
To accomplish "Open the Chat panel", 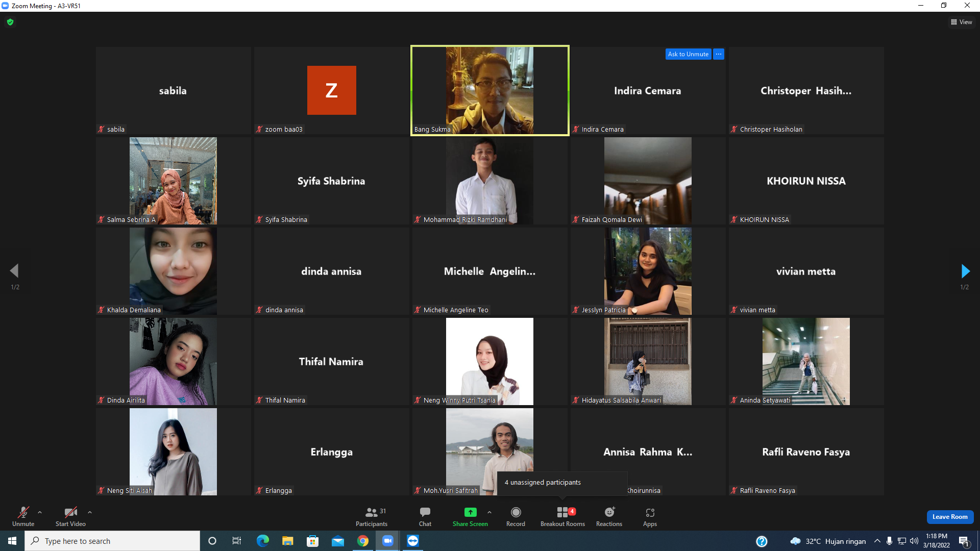I will point(425,516).
